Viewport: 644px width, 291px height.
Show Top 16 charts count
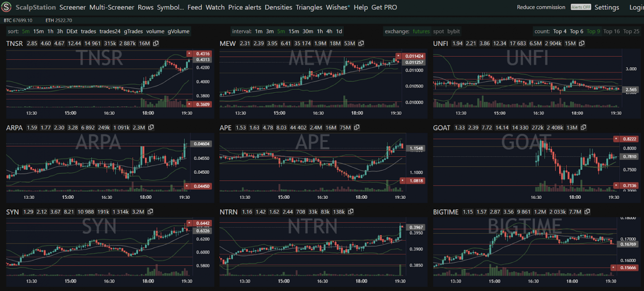click(611, 31)
